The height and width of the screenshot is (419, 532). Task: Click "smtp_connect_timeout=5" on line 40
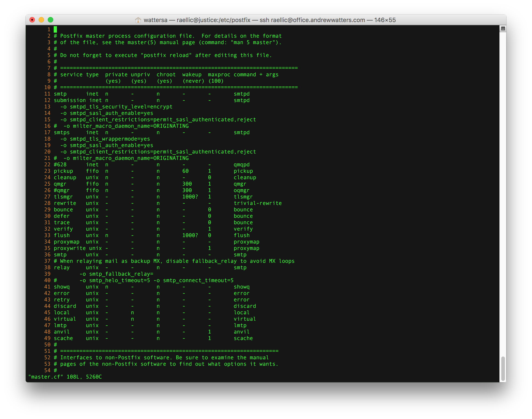click(x=198, y=280)
